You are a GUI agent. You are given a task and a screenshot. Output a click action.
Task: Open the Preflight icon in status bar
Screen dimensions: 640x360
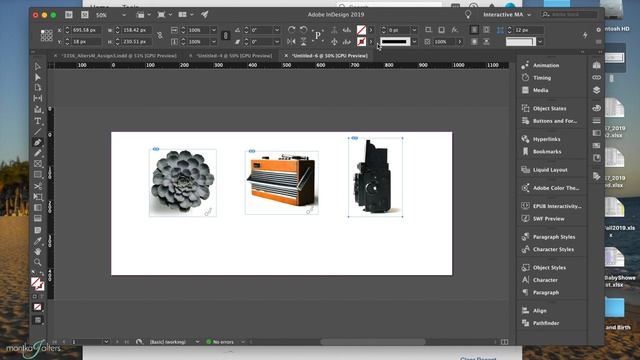point(139,342)
